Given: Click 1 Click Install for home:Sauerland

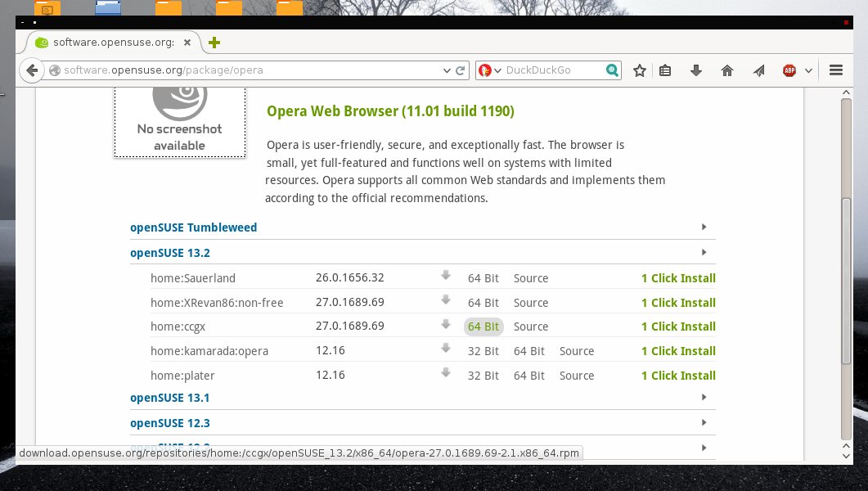Looking at the screenshot, I should tap(678, 278).
